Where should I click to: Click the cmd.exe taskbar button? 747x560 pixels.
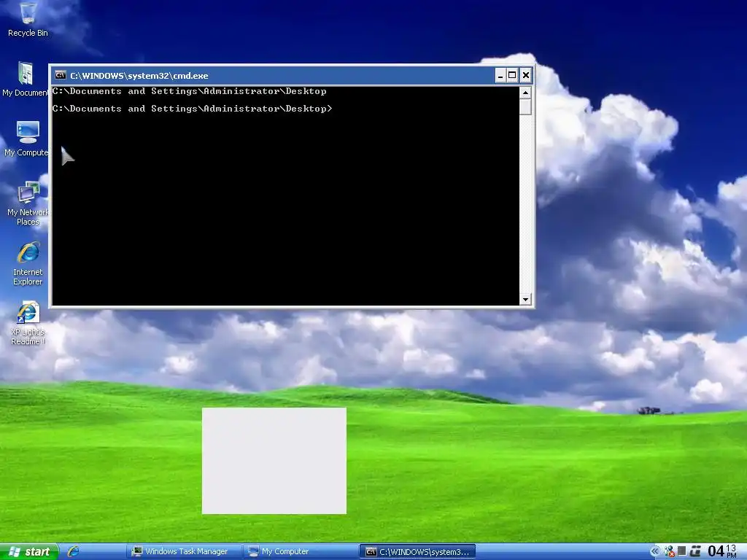[418, 551]
